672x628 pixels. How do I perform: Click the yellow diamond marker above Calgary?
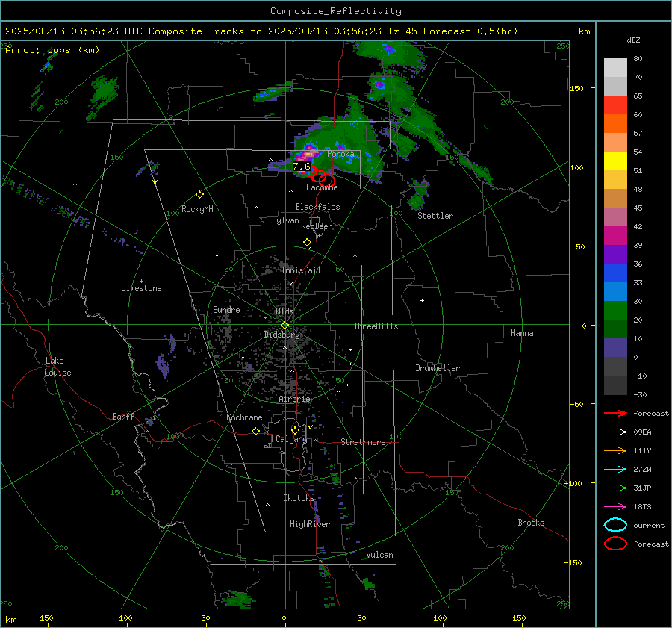click(295, 430)
